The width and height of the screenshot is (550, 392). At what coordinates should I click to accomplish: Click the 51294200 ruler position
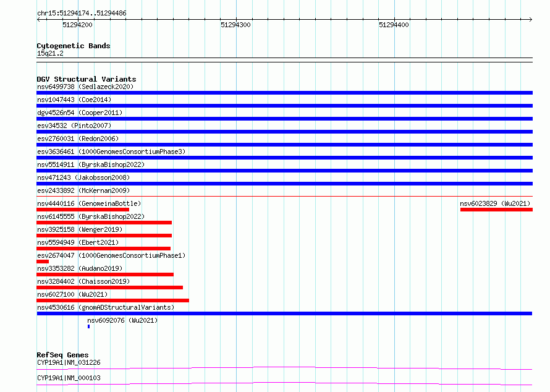tap(77, 25)
